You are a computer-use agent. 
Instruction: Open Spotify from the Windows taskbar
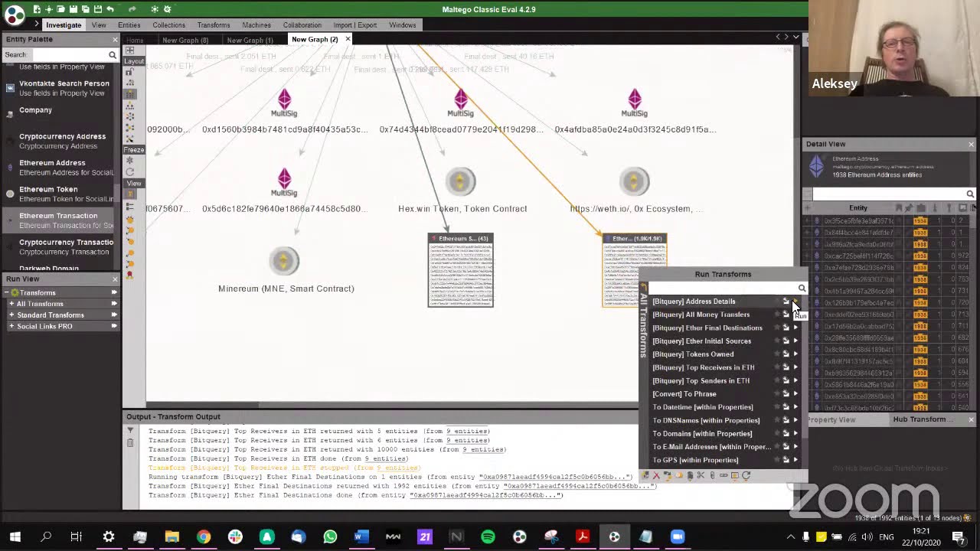point(488,536)
